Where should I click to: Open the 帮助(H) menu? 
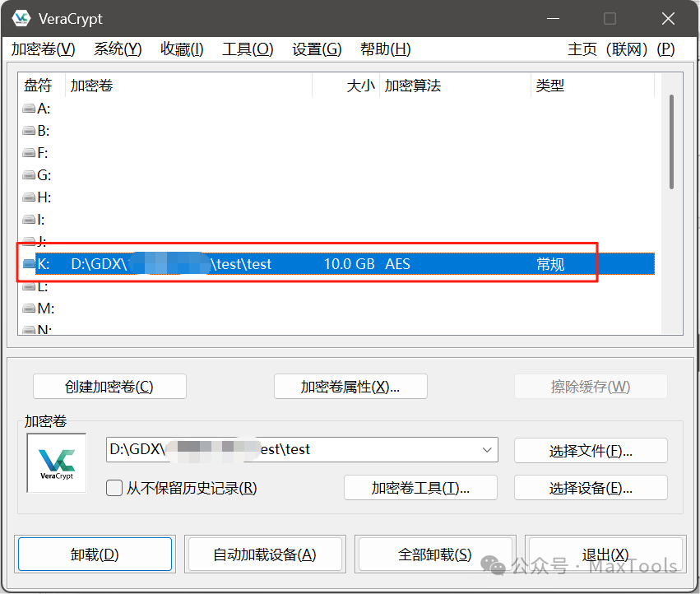[x=386, y=49]
